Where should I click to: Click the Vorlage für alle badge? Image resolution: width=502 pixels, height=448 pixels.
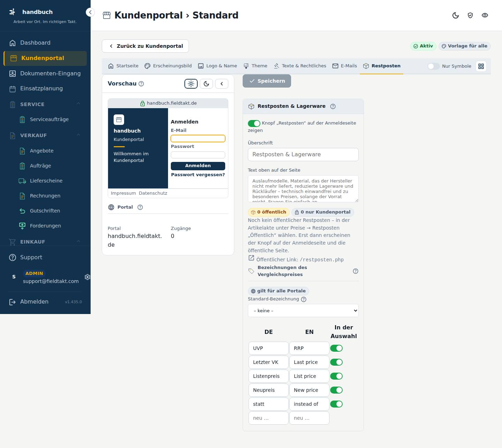(x=464, y=46)
